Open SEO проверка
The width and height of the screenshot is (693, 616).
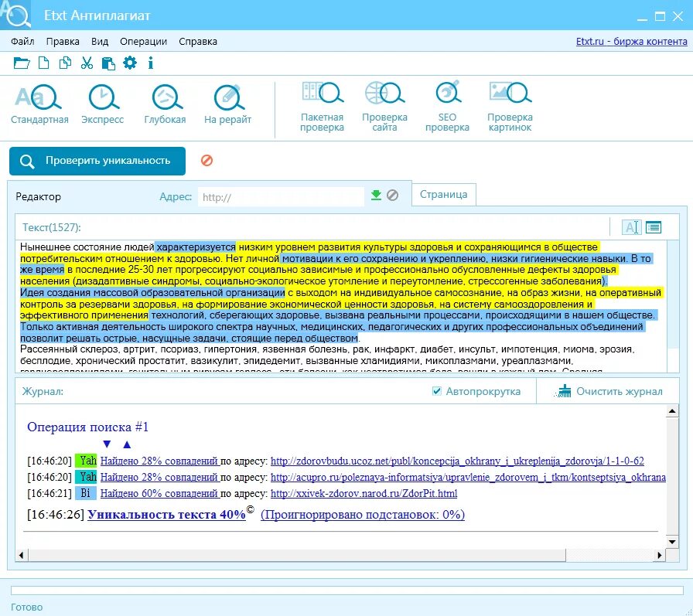(x=447, y=107)
